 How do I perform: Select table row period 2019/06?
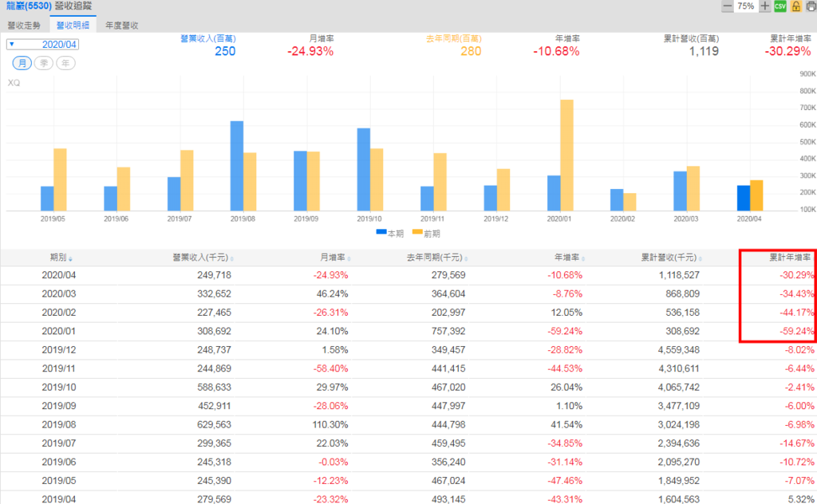(x=59, y=463)
